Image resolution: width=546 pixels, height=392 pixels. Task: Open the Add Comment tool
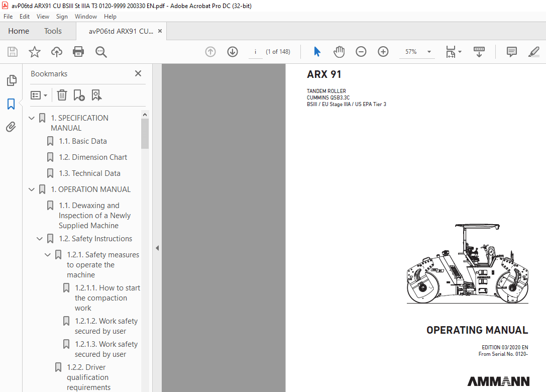tap(511, 51)
